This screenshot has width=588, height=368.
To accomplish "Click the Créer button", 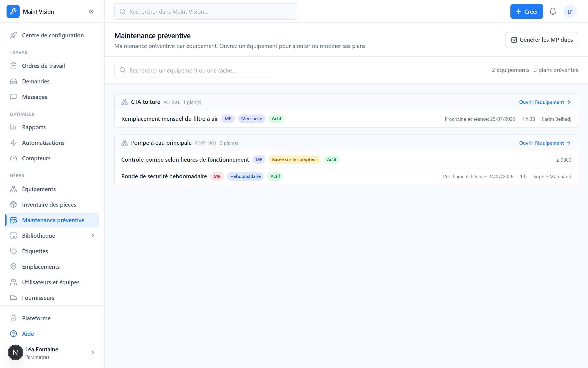I will pyautogui.click(x=526, y=11).
